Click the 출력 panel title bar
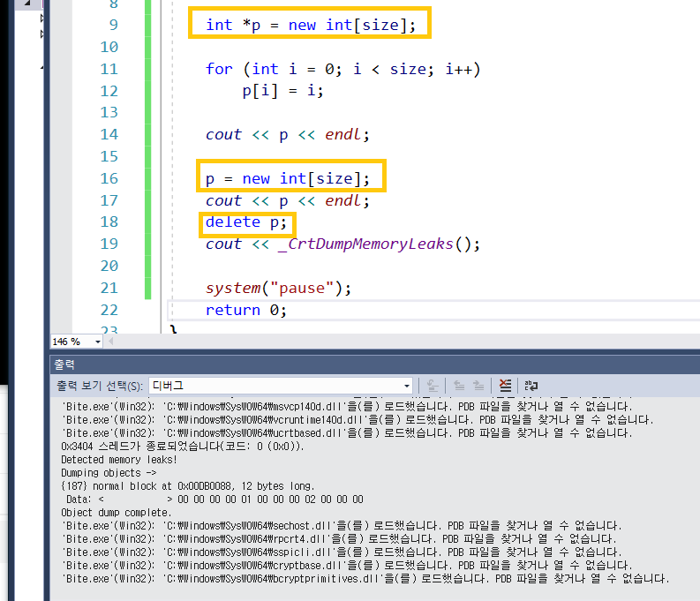The height and width of the screenshot is (601, 700). point(375,364)
